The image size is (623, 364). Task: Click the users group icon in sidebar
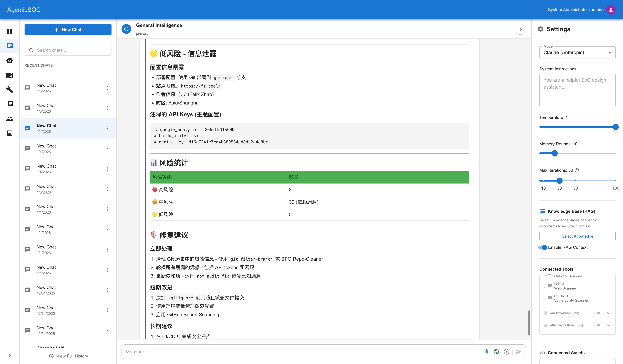pos(10,119)
